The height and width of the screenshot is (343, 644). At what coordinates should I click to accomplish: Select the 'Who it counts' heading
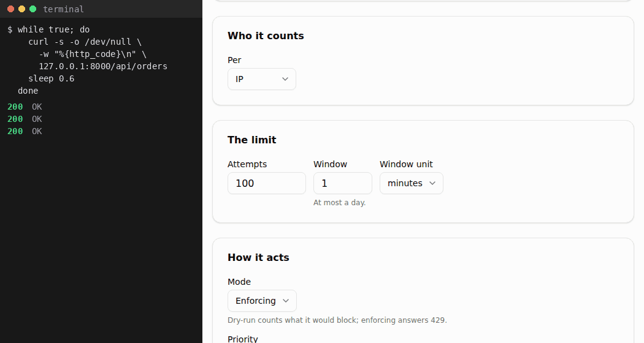(266, 36)
